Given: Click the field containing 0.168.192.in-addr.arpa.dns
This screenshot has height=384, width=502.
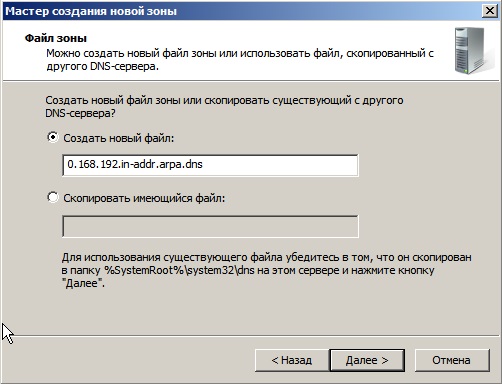Looking at the screenshot, I should [210, 165].
